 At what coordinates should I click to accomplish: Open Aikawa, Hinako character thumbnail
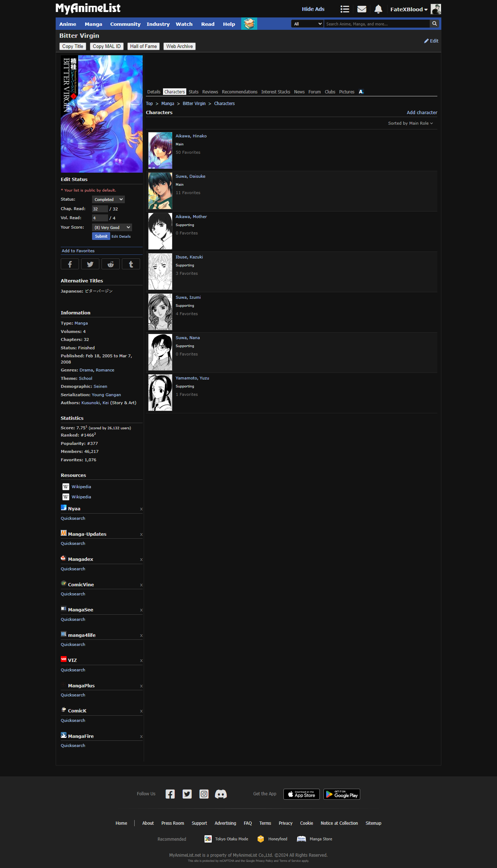pyautogui.click(x=160, y=150)
